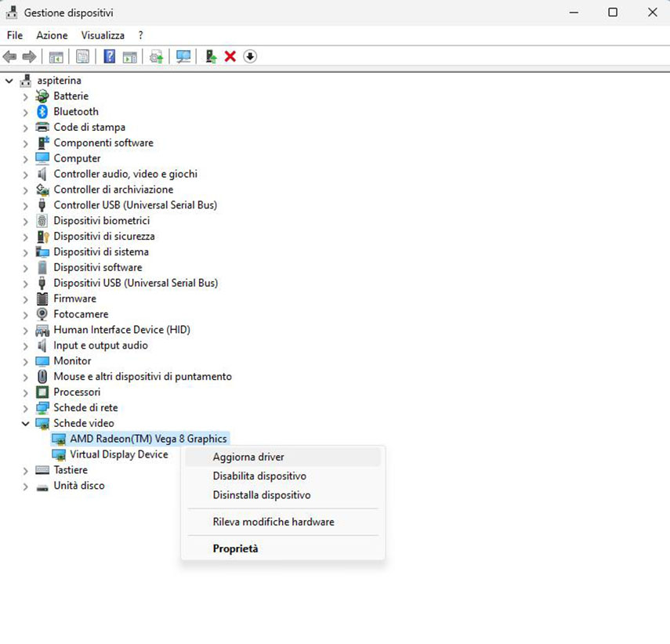
Task: Open the Azione menu
Action: [x=52, y=35]
